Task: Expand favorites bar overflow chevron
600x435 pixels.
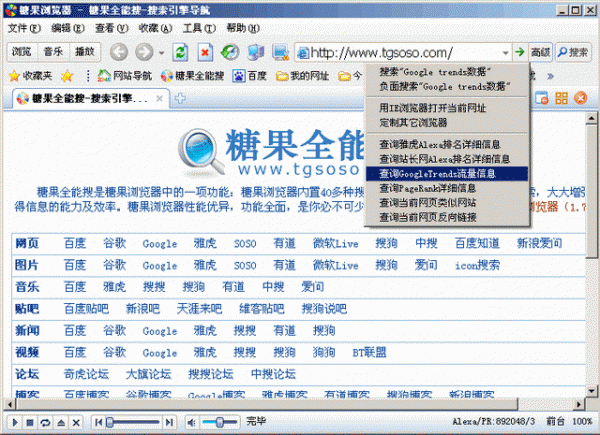Action: pos(550,76)
